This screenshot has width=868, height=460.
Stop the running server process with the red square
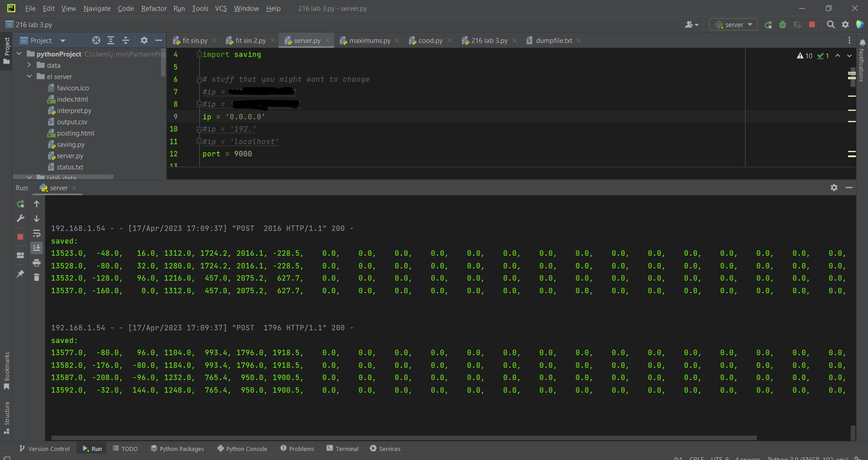[20, 237]
